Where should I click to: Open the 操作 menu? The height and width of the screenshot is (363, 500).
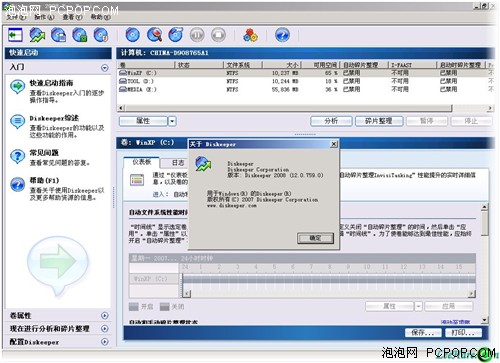tap(44, 17)
